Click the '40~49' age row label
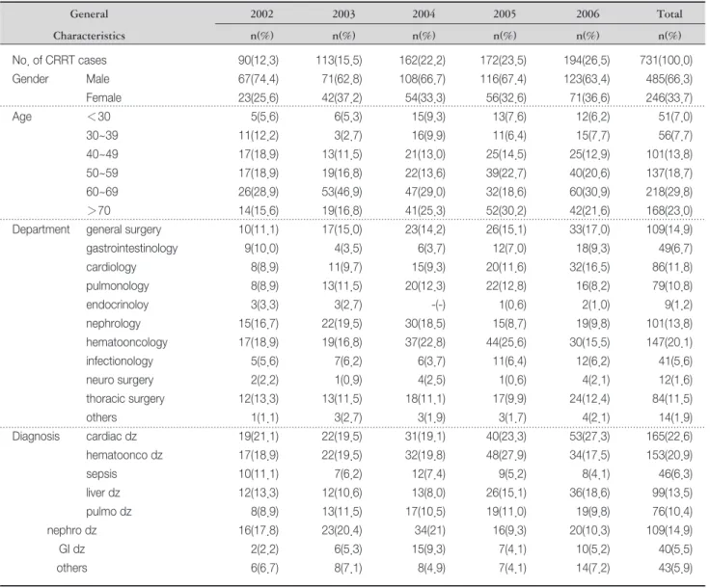 (102, 154)
